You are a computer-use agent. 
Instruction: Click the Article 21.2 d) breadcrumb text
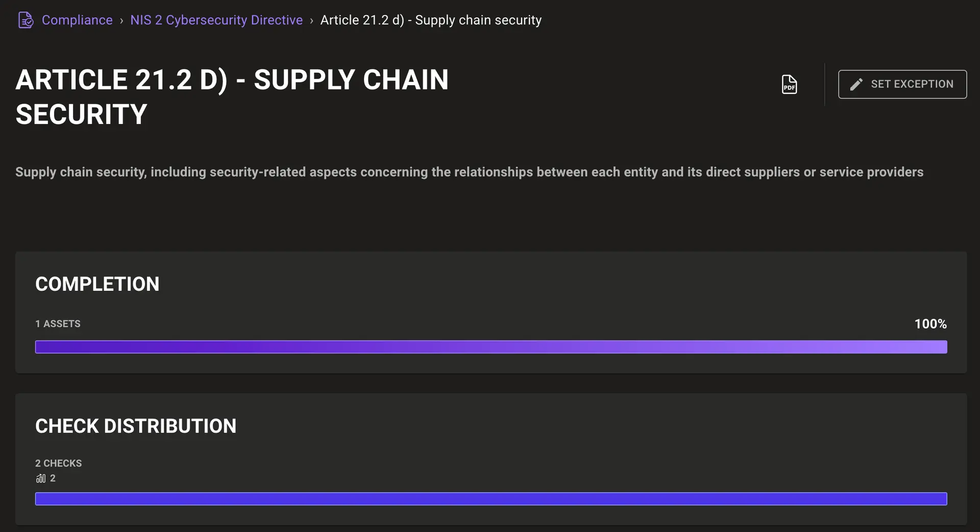pos(431,20)
